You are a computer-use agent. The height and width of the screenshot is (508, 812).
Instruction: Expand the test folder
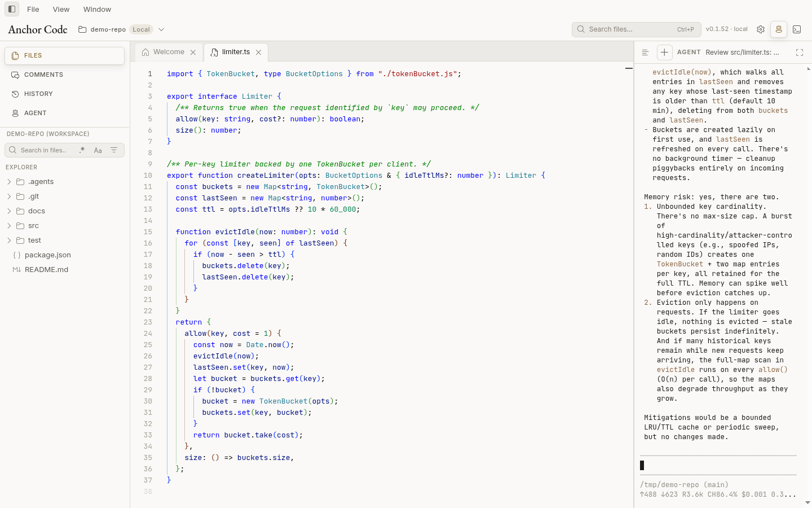coord(65,240)
